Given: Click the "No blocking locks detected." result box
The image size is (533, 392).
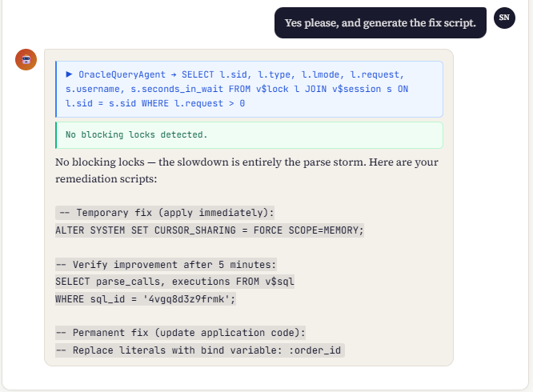Looking at the screenshot, I should tap(248, 134).
